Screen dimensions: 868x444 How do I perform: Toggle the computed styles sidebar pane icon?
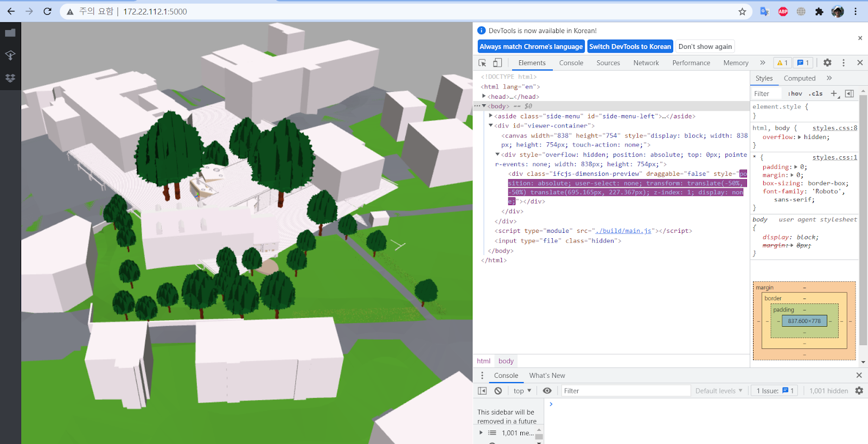point(850,93)
